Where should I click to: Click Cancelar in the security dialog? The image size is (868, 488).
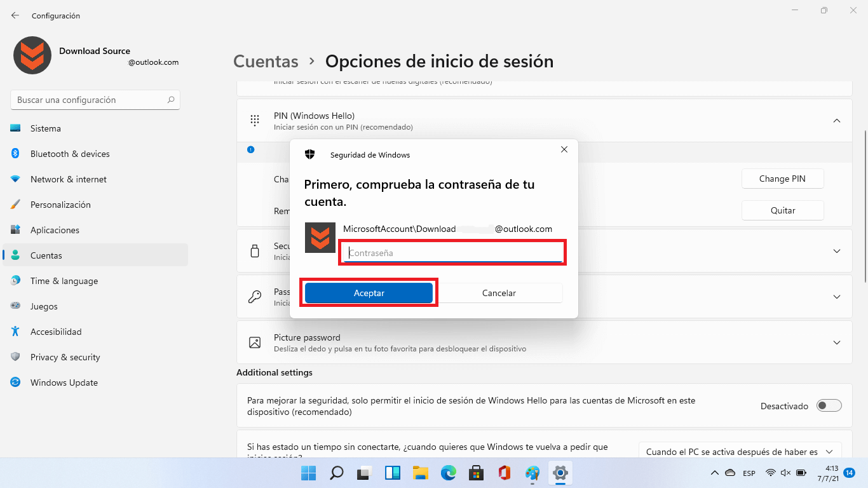499,293
